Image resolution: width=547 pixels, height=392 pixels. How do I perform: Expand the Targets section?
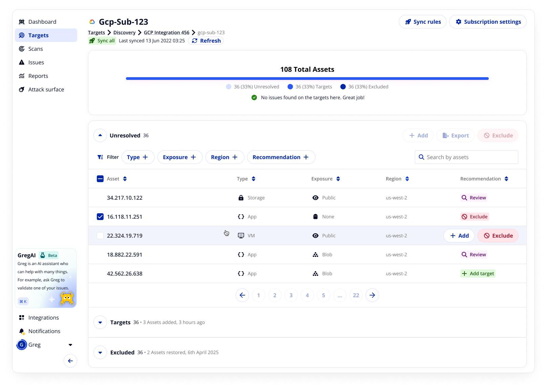tap(100, 322)
